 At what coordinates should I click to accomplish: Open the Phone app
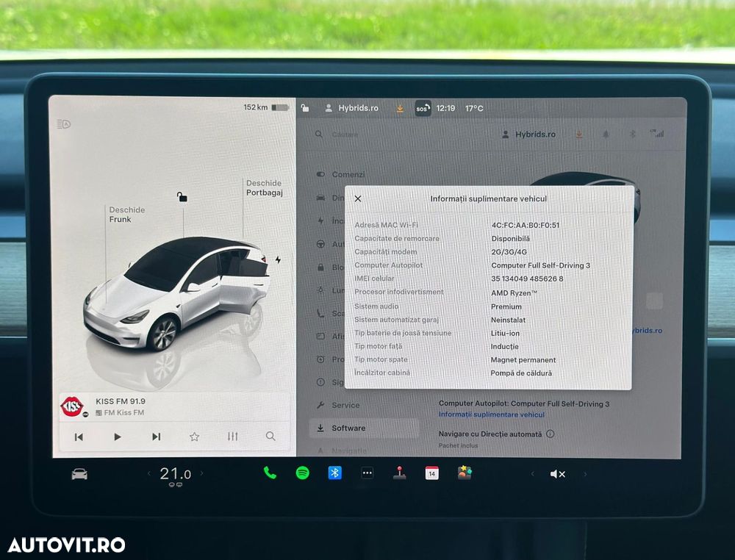click(270, 473)
